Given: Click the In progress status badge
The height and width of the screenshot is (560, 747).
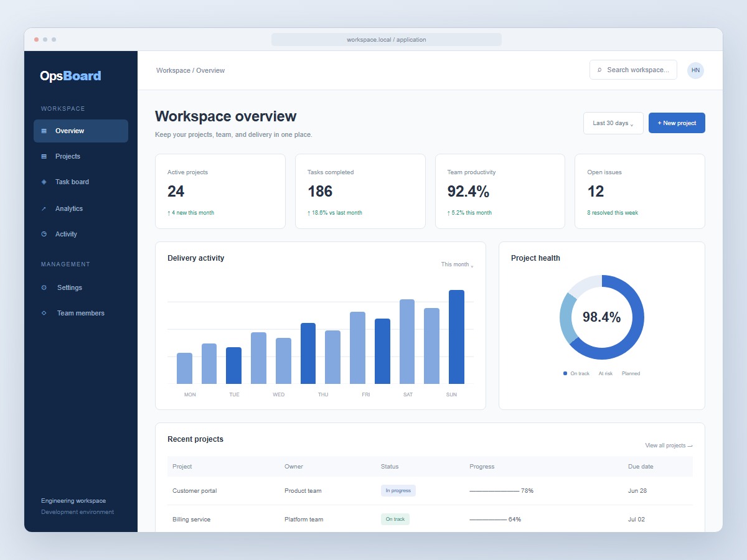Looking at the screenshot, I should [x=398, y=490].
